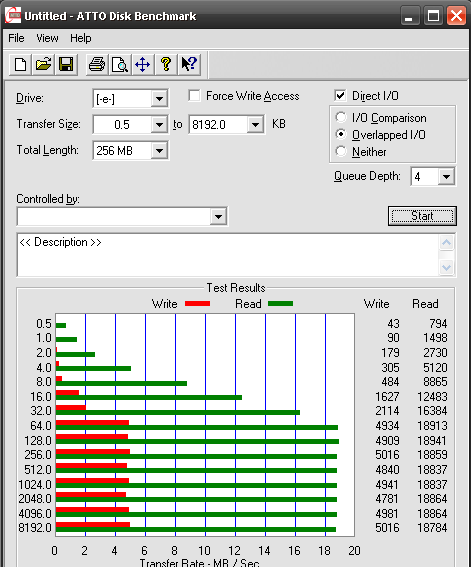Screen dimensions: 471x567
Task: Click the write value 4941
Action: (x=387, y=485)
